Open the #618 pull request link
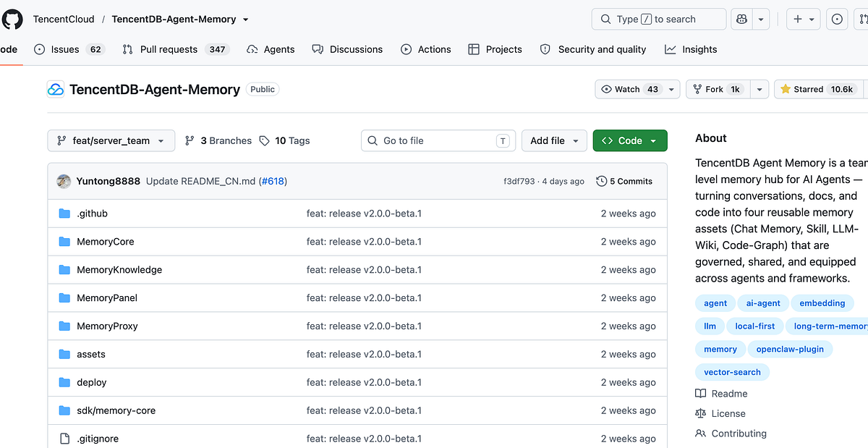868x448 pixels. (x=273, y=181)
